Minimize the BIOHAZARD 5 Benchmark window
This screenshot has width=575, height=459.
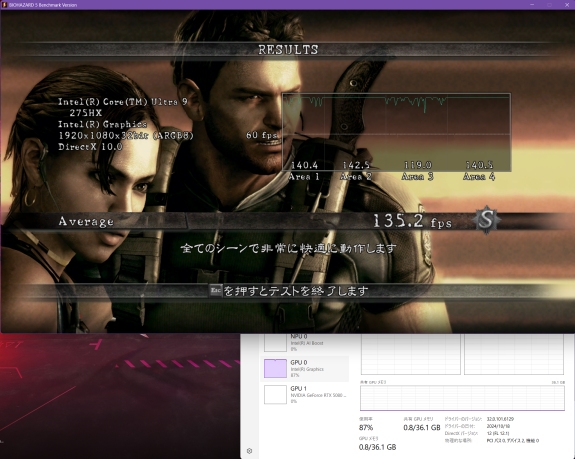click(532, 5)
